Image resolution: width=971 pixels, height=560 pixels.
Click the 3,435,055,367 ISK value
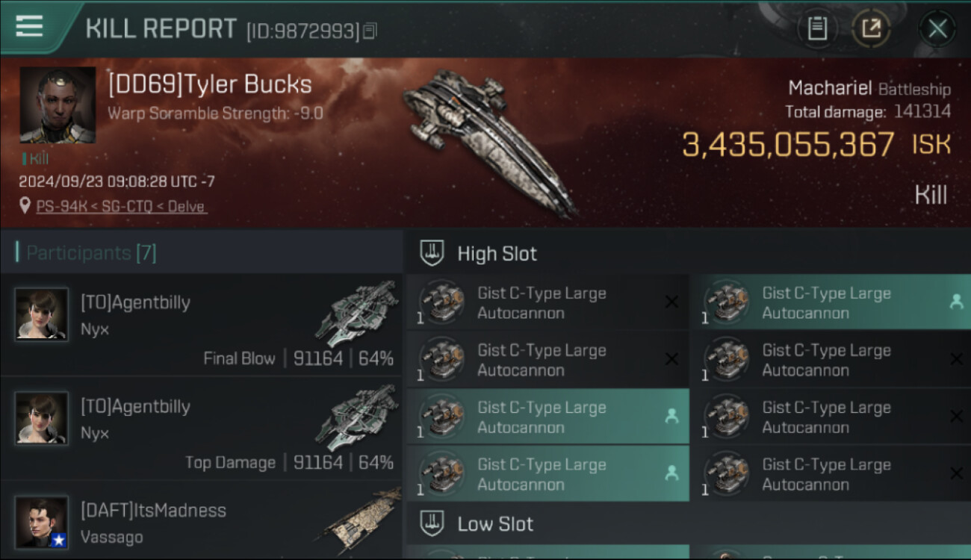pyautogui.click(x=788, y=145)
